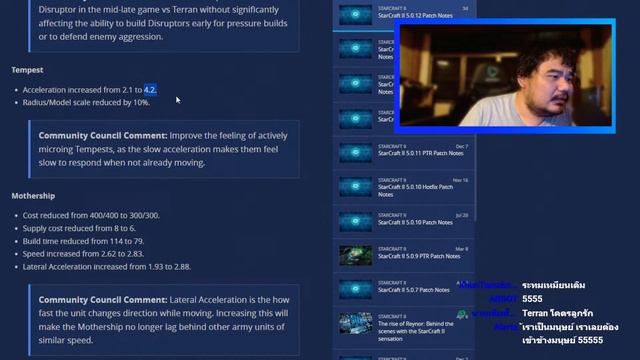Click thumbnail beside 5.0.10 Hotfix Patch Notes
The image size is (640, 360).
tap(356, 187)
